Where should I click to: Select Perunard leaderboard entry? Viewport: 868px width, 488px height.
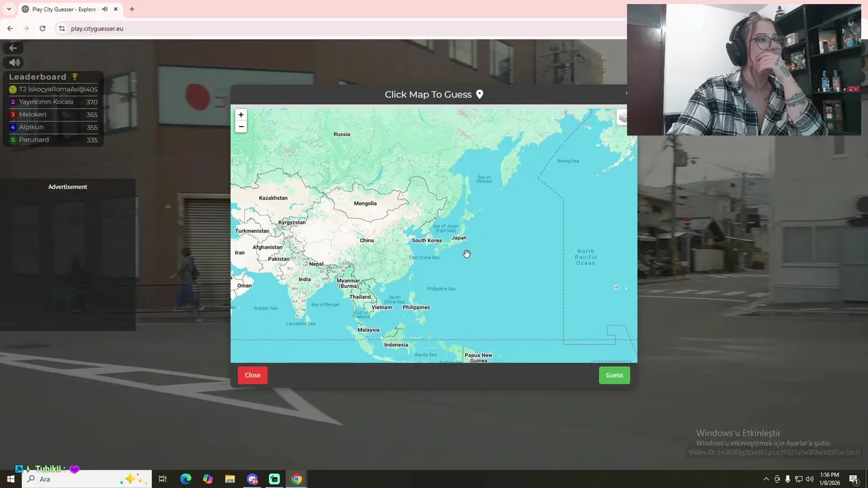tap(54, 140)
